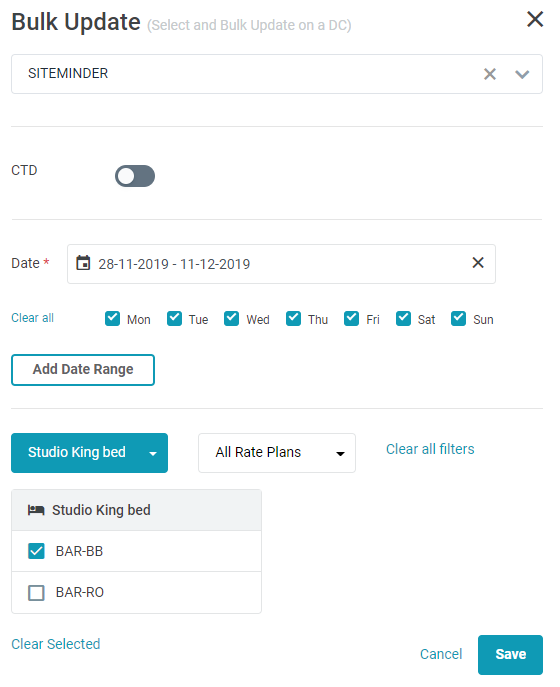This screenshot has width=560, height=687.
Task: Save the bulk update
Action: tap(510, 655)
